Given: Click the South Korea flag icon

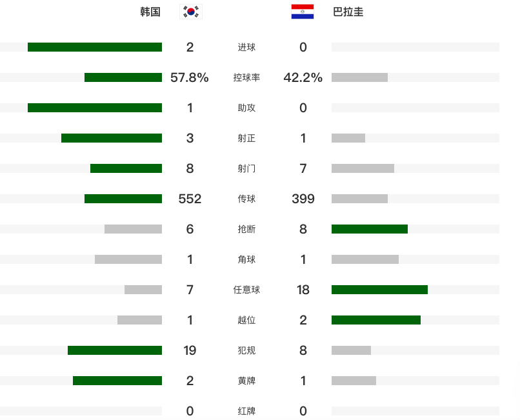Looking at the screenshot, I should (190, 12).
